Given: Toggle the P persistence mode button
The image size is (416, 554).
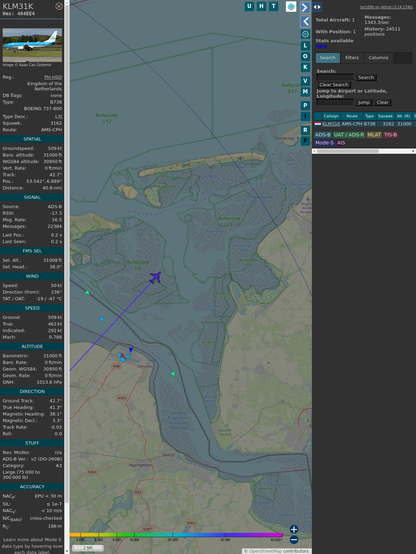Looking at the screenshot, I should tap(305, 105).
